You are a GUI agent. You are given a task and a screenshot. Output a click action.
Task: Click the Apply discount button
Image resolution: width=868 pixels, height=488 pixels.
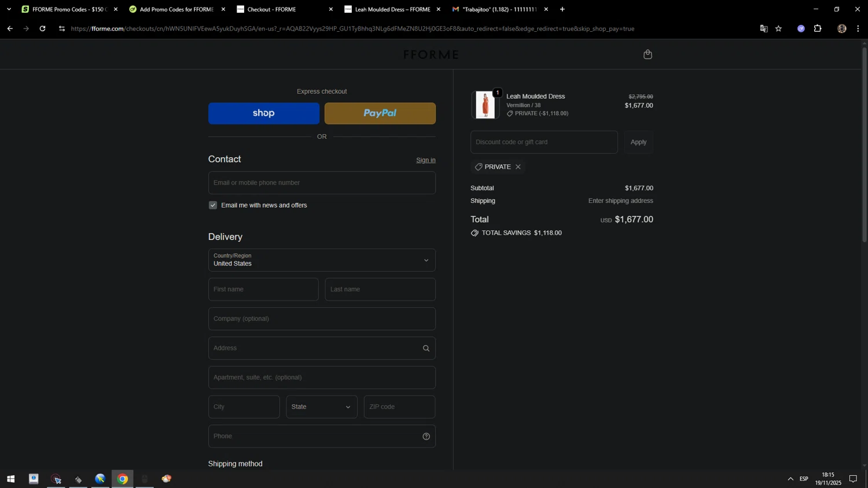[x=638, y=142]
